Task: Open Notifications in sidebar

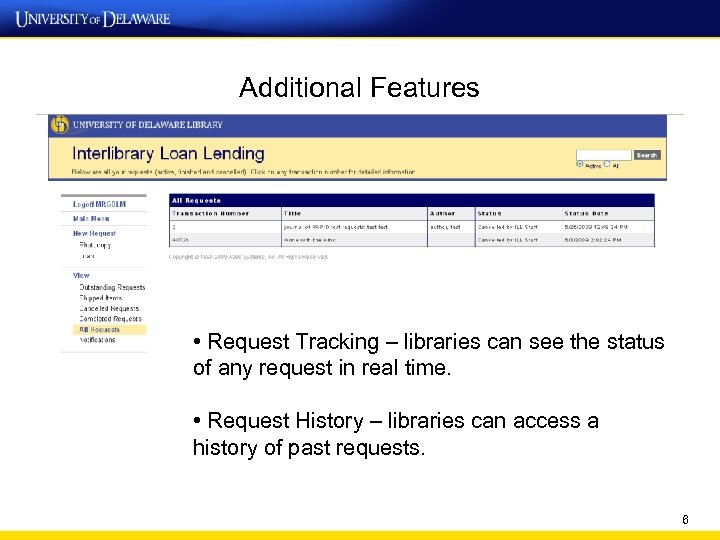Action: click(x=97, y=340)
